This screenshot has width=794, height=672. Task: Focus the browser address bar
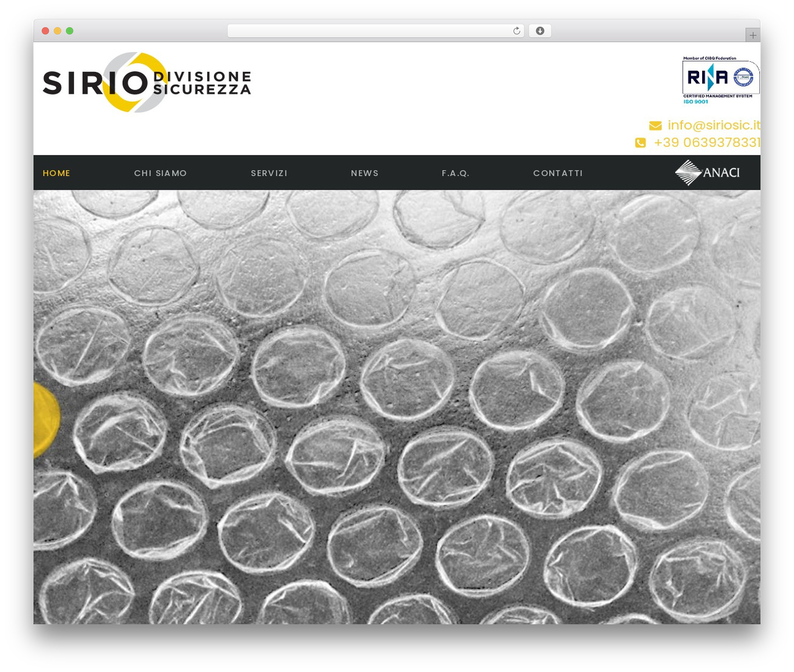point(375,31)
